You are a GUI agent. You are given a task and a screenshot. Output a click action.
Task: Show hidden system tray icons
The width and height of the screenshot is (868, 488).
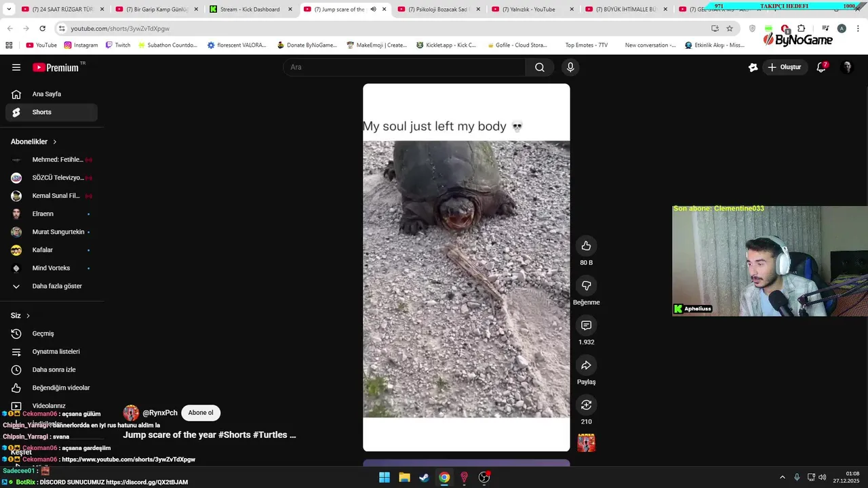[782, 477]
